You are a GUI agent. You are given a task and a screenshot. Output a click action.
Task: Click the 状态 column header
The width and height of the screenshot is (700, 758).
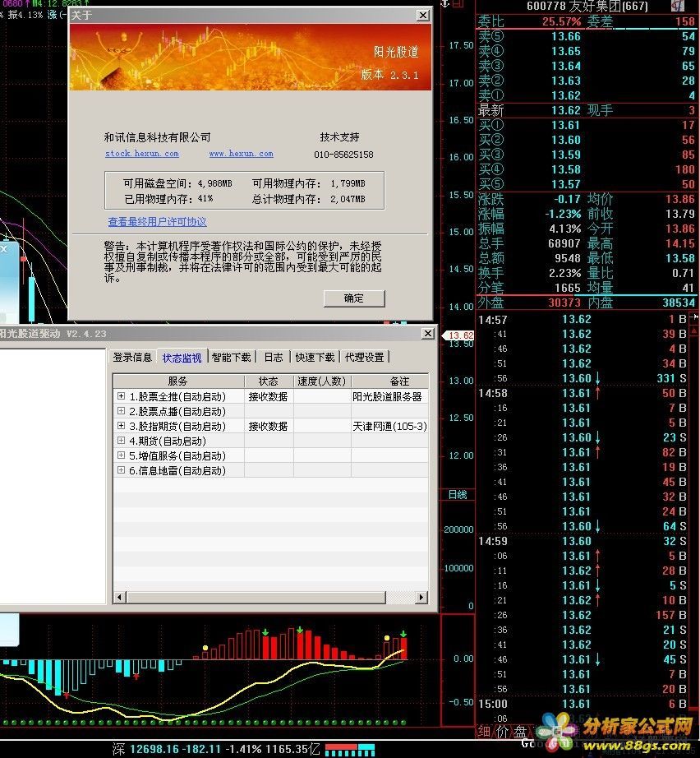(269, 381)
